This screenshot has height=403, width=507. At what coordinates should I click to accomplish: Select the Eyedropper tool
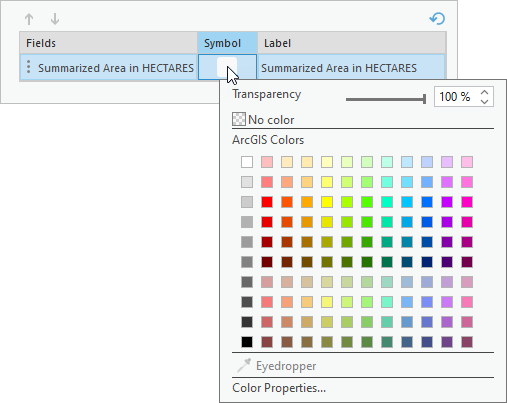click(276, 366)
